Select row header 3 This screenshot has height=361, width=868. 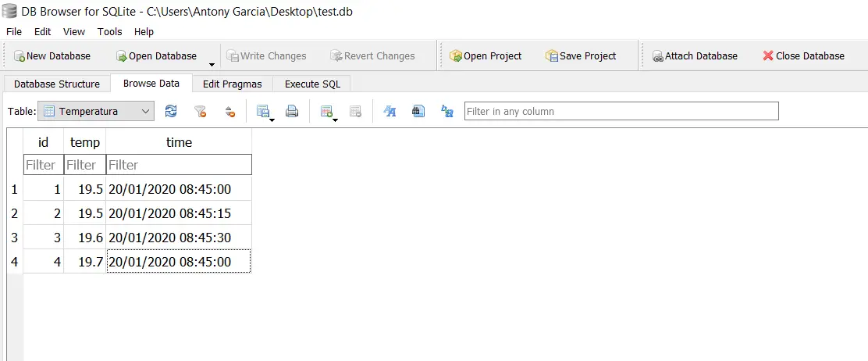(14, 238)
